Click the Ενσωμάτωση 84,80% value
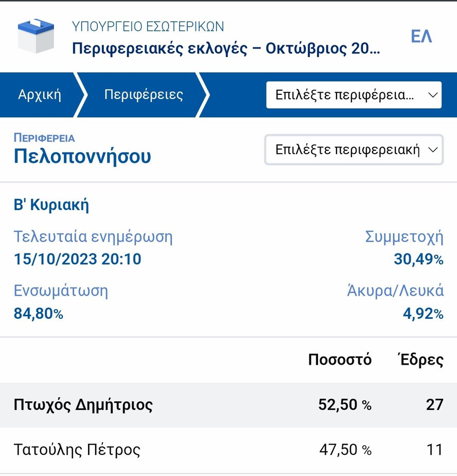Viewport: 457px width, 476px height. tap(39, 313)
